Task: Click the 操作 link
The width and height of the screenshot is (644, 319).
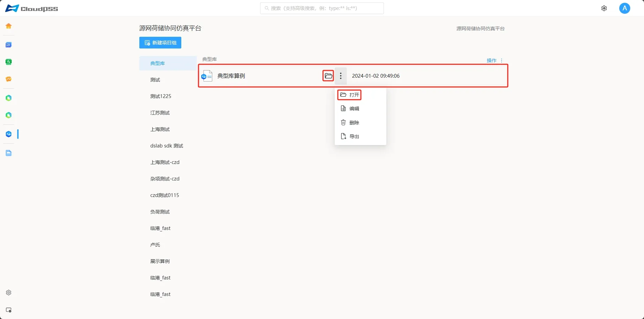Action: tap(492, 60)
